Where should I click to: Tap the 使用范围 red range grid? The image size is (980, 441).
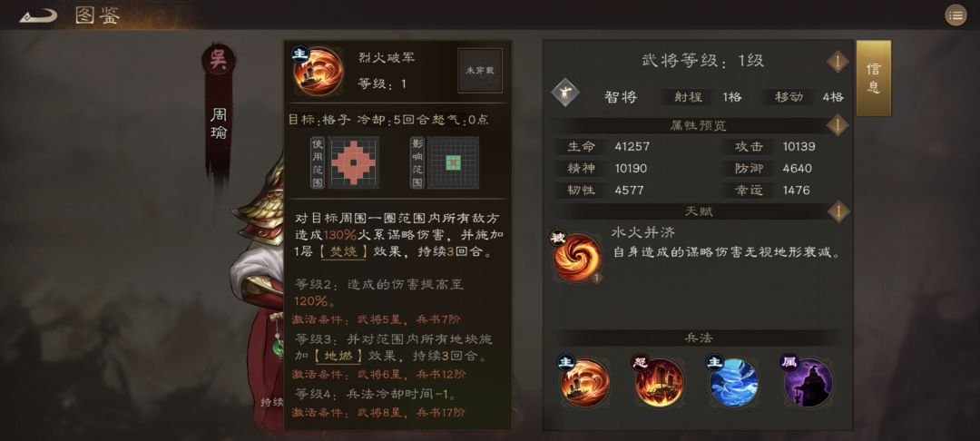[x=353, y=162]
